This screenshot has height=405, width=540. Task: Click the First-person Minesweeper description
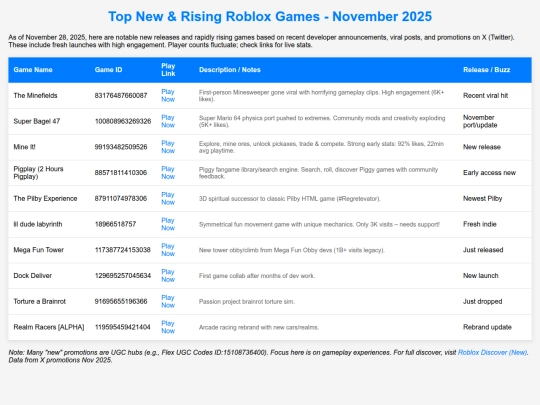321,95
